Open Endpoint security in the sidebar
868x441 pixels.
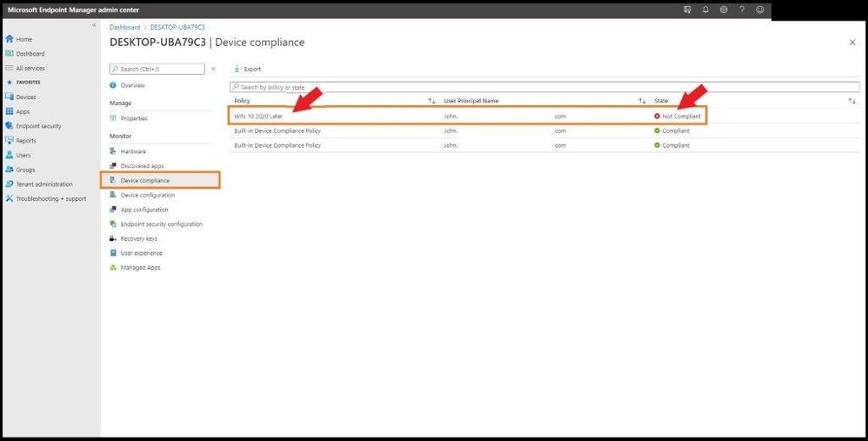click(39, 126)
